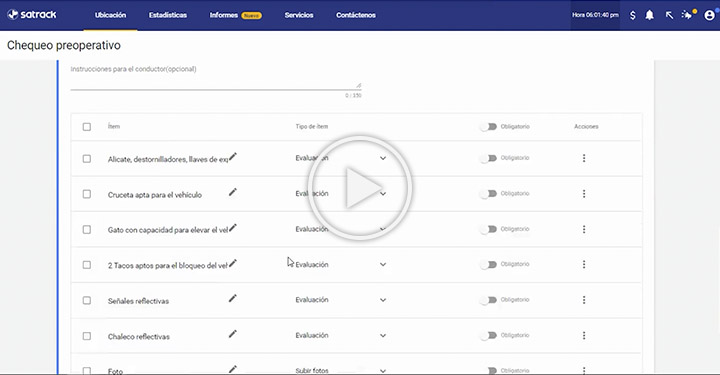Toggle Obligatorio for Chaleco reflectivas row
Screen dimensions: 720x375
tap(489, 336)
